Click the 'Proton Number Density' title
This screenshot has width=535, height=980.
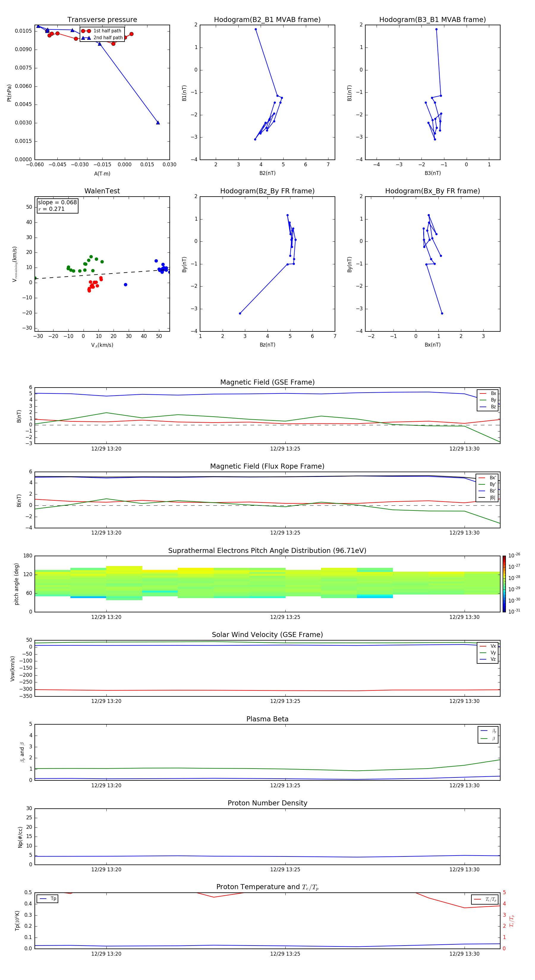(267, 803)
